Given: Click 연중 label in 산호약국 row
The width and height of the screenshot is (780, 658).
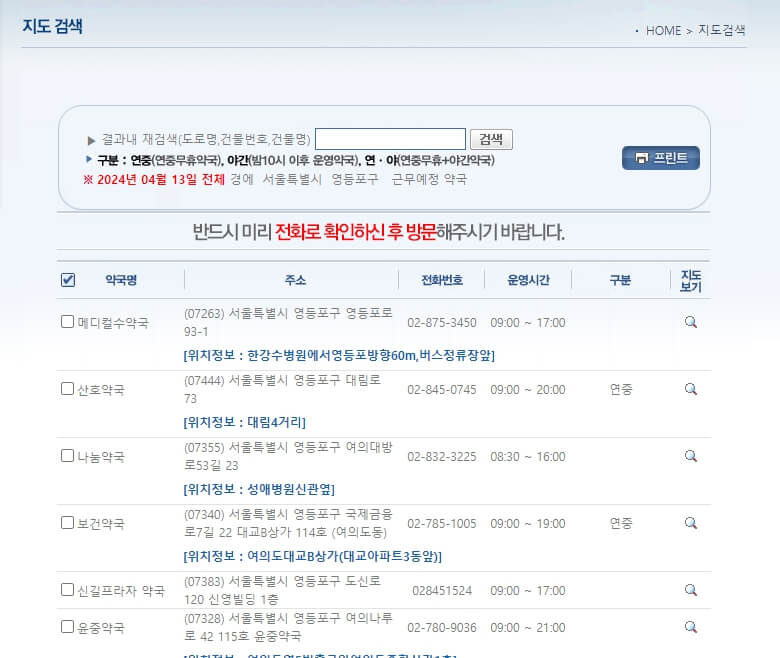Looking at the screenshot, I should click(621, 389).
